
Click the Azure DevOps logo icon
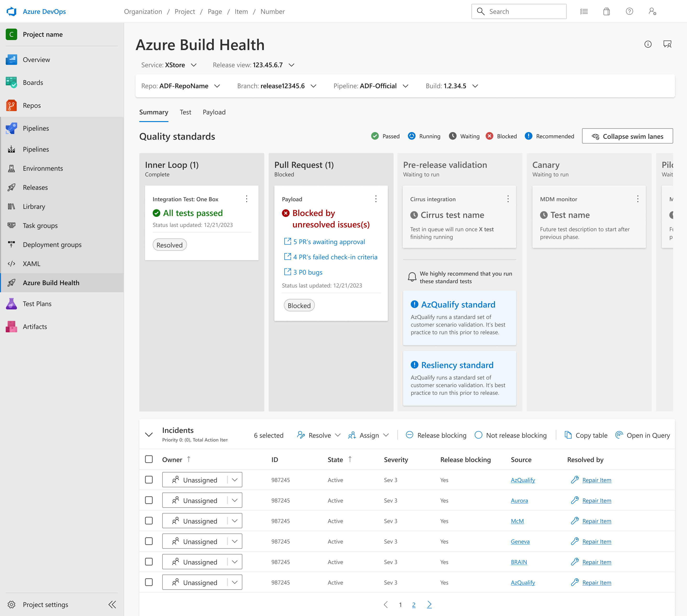point(11,11)
